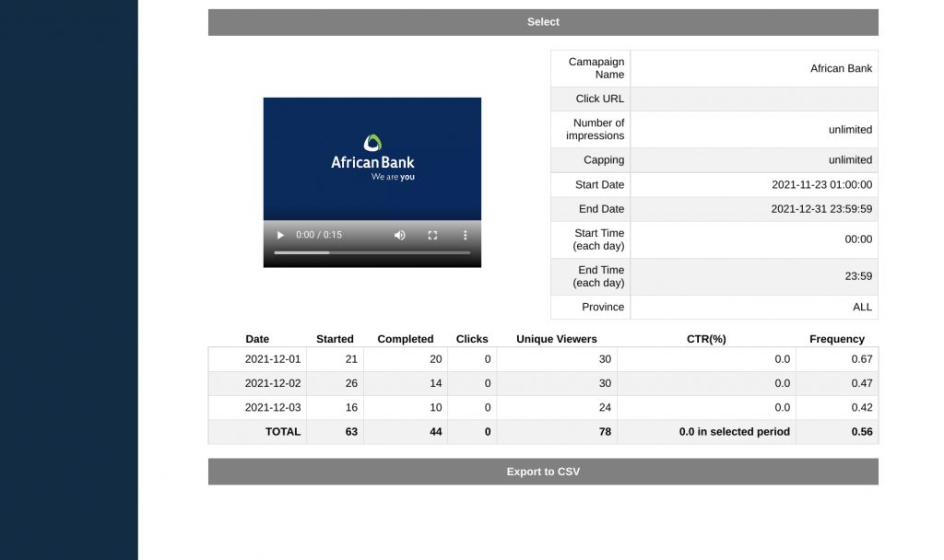Click the Started column header
The height and width of the screenshot is (560, 944).
click(x=335, y=339)
